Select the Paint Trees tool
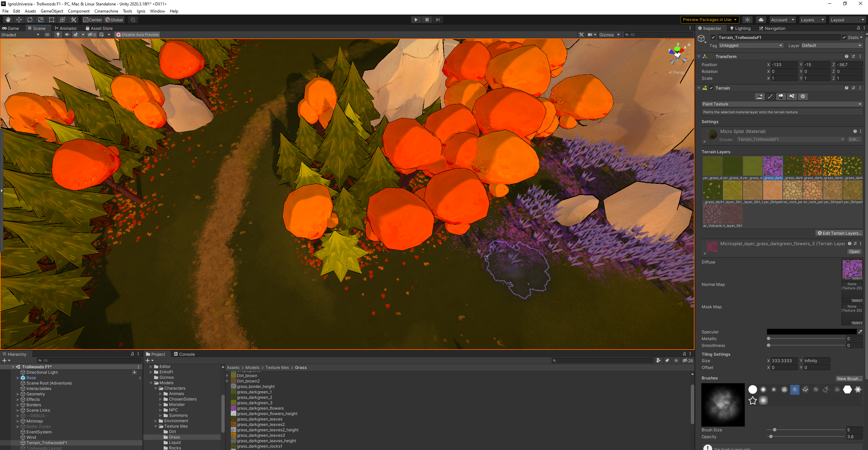The height and width of the screenshot is (450, 868). click(781, 96)
